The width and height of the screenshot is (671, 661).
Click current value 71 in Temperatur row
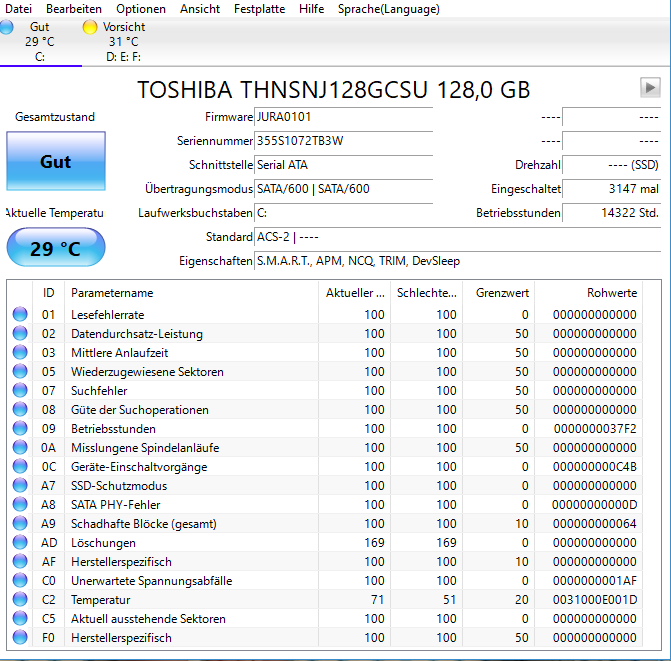click(x=377, y=600)
